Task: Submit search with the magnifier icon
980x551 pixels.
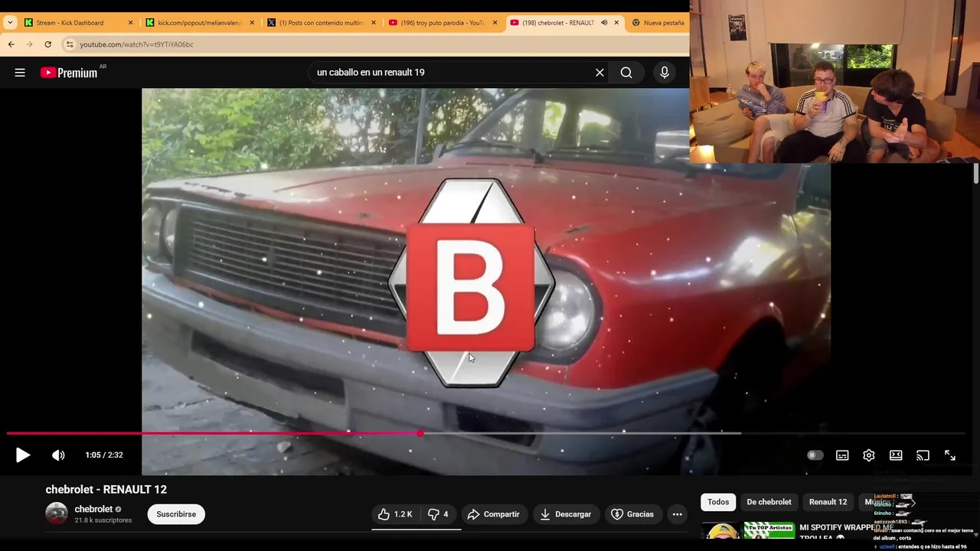Action: click(x=626, y=73)
